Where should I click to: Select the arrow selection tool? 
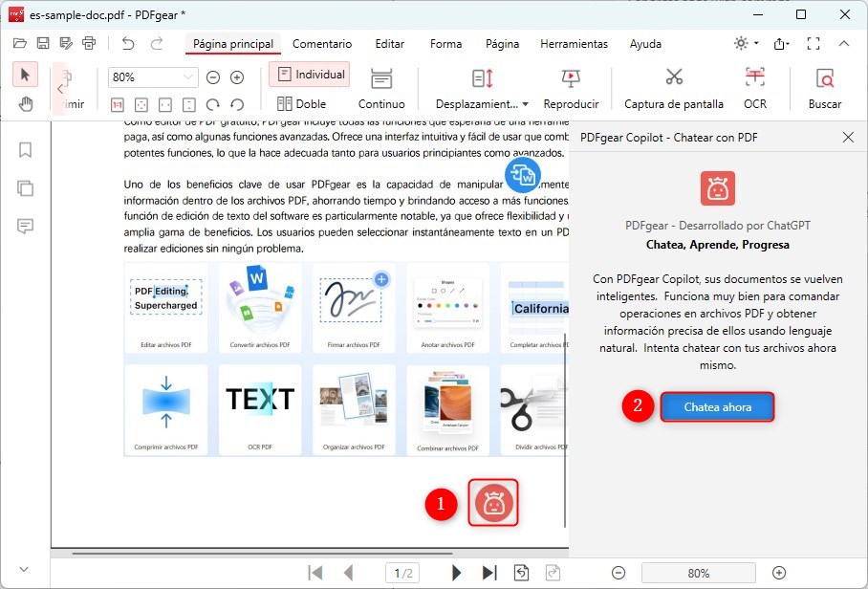(25, 75)
